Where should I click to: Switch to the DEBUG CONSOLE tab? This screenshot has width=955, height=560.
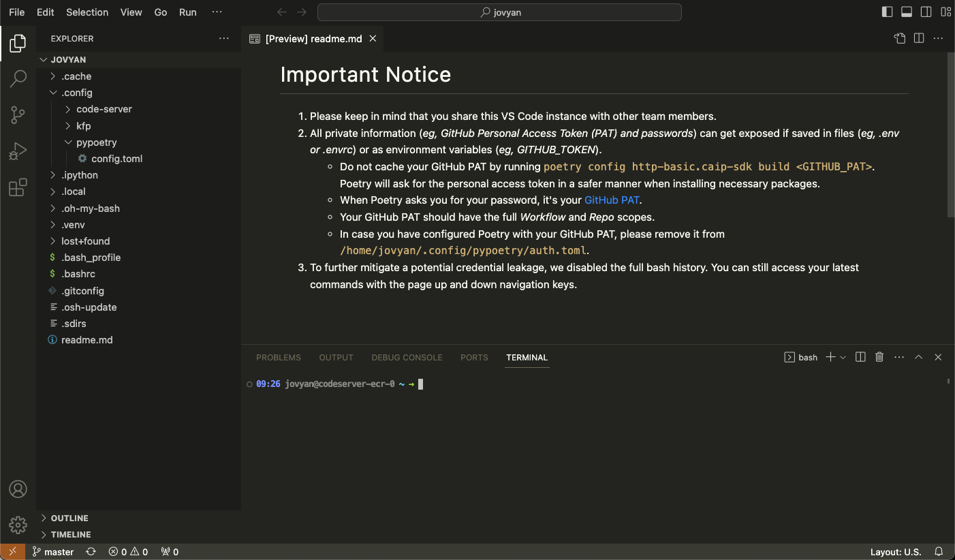[407, 358]
